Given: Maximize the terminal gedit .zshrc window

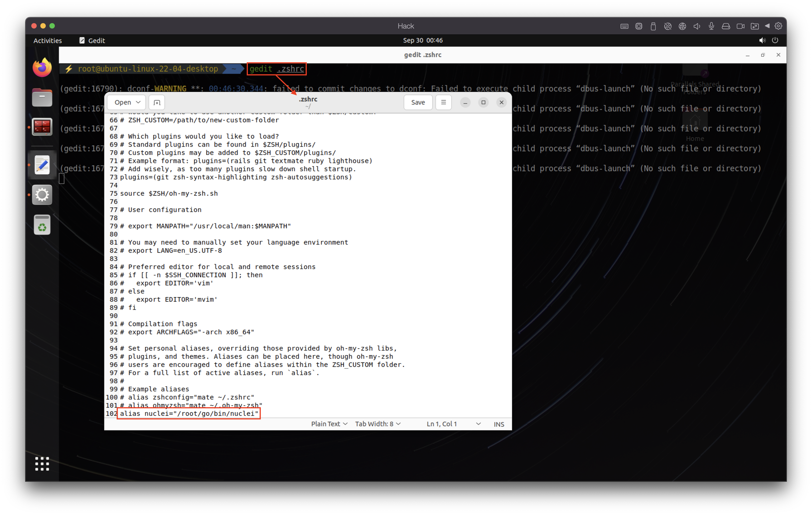Looking at the screenshot, I should pos(763,55).
